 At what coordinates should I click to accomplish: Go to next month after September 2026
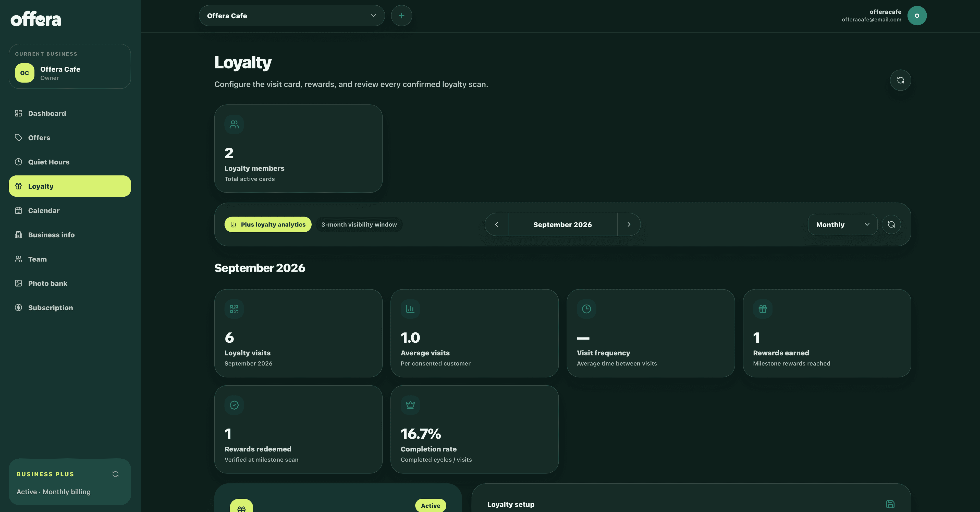coord(629,225)
